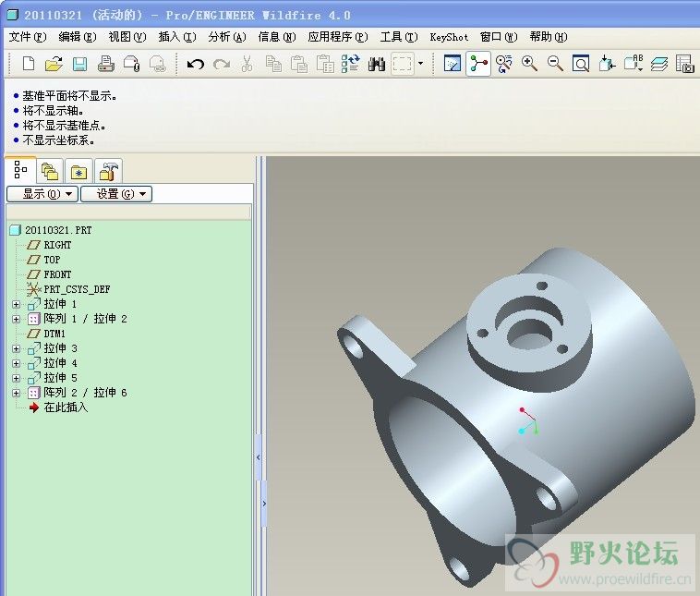Expand the 拉伸 5 feature node
Image resolution: width=700 pixels, height=596 pixels.
pos(16,378)
